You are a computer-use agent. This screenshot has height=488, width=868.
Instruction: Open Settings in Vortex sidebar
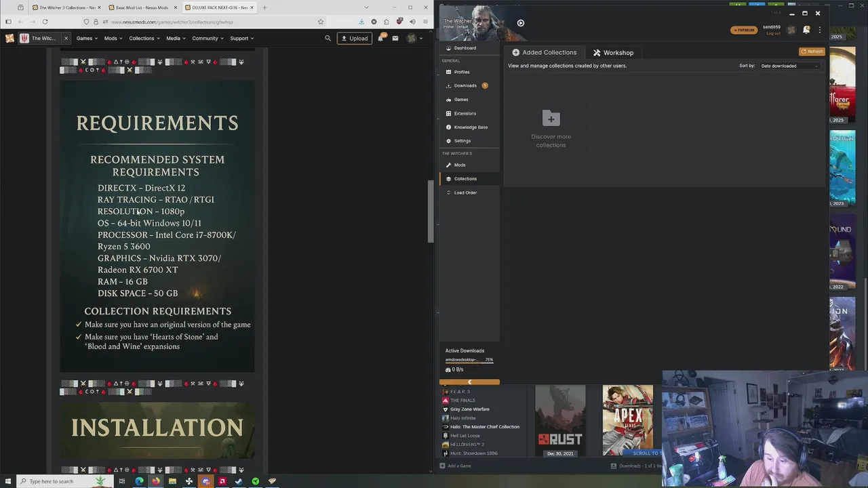click(469, 141)
